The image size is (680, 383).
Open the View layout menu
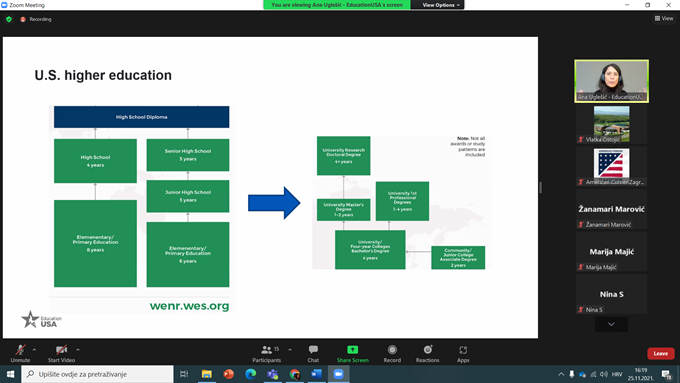coord(664,18)
